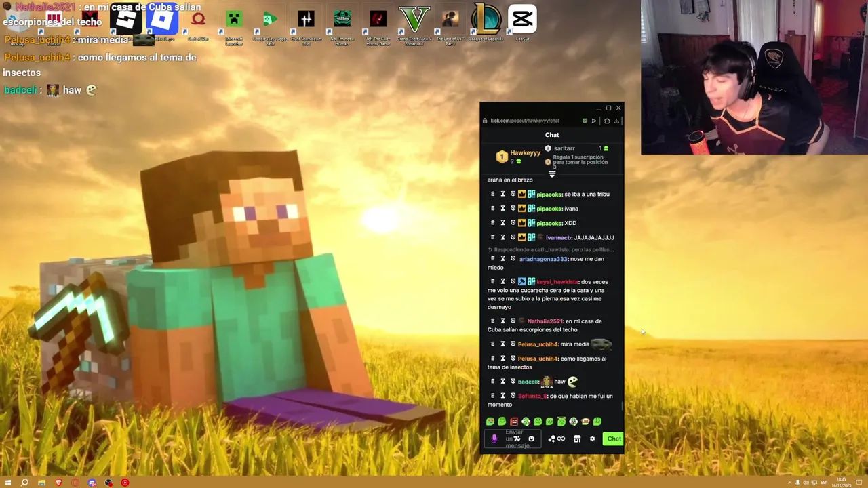Viewport: 868px width, 488px height.
Task: Open The Last of Us Part I shortcut
Action: pyautogui.click(x=450, y=24)
